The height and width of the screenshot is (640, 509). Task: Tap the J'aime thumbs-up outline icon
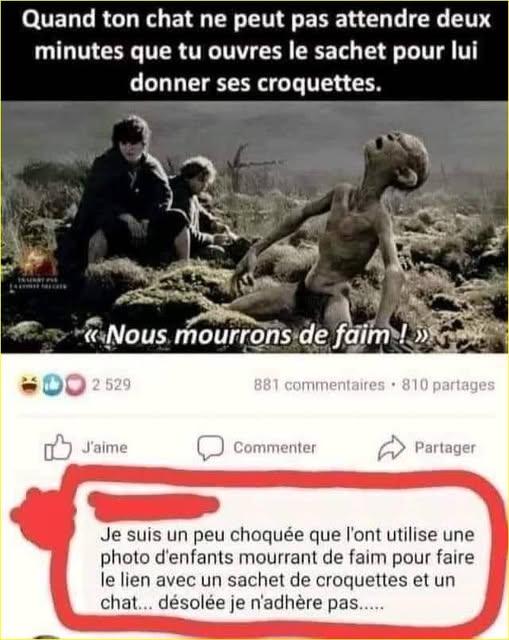tap(58, 447)
